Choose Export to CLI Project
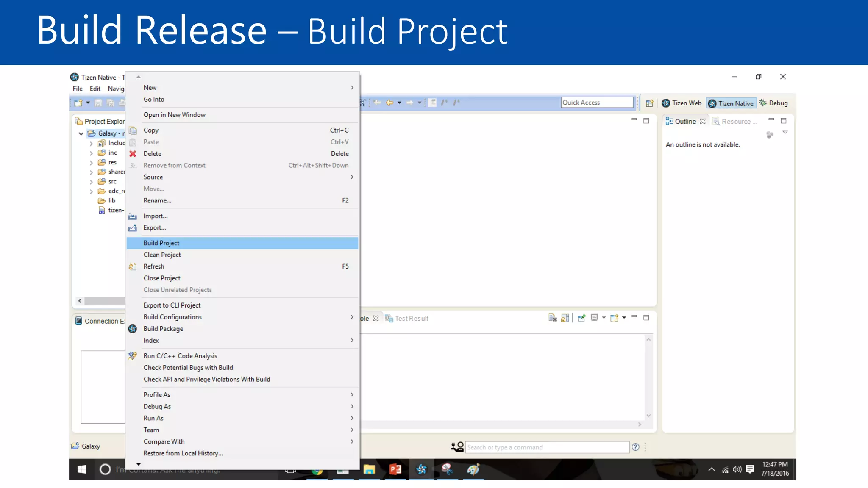 tap(242, 305)
